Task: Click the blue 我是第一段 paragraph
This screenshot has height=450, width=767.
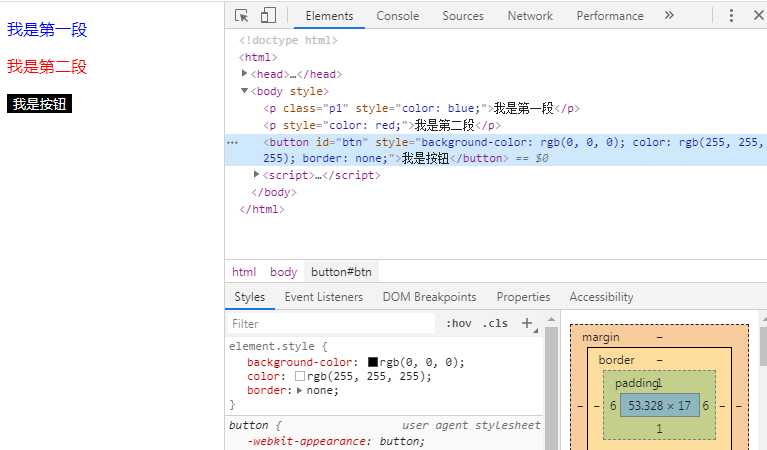Action: 47,29
